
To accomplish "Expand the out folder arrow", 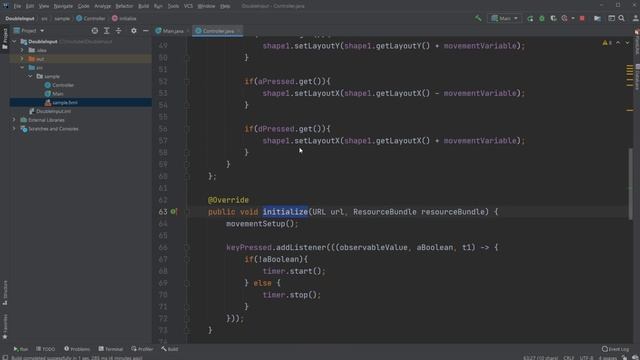I will [22, 59].
